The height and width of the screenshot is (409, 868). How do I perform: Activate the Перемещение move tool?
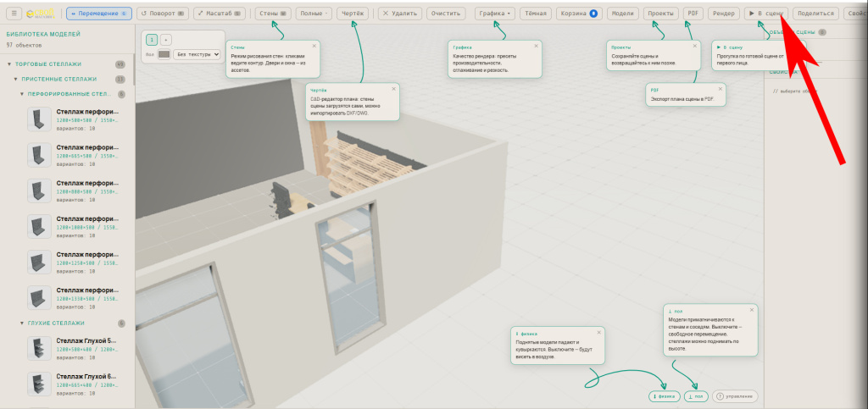pos(99,14)
